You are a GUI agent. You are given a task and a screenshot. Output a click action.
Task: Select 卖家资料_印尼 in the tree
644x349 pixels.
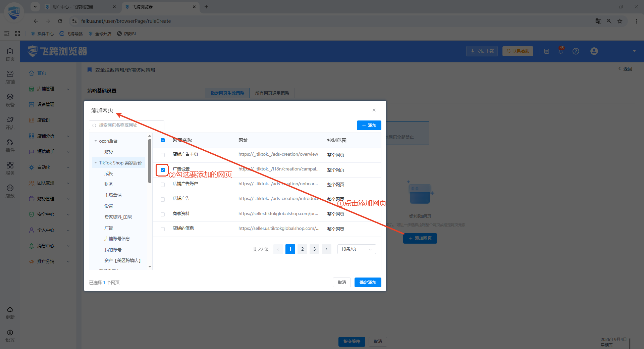click(118, 217)
